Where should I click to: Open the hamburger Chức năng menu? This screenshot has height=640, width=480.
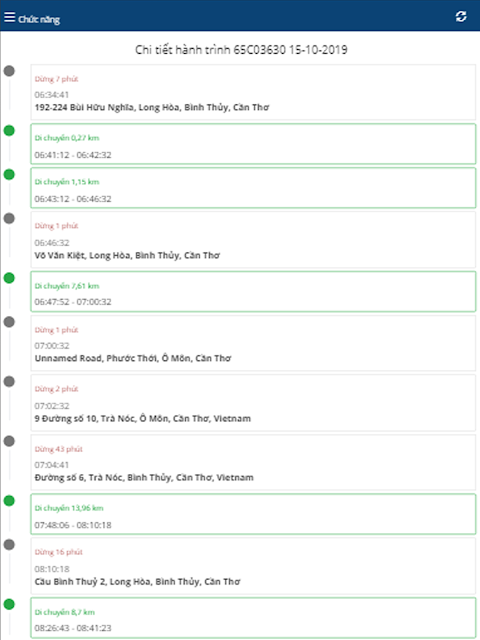tap(32, 18)
